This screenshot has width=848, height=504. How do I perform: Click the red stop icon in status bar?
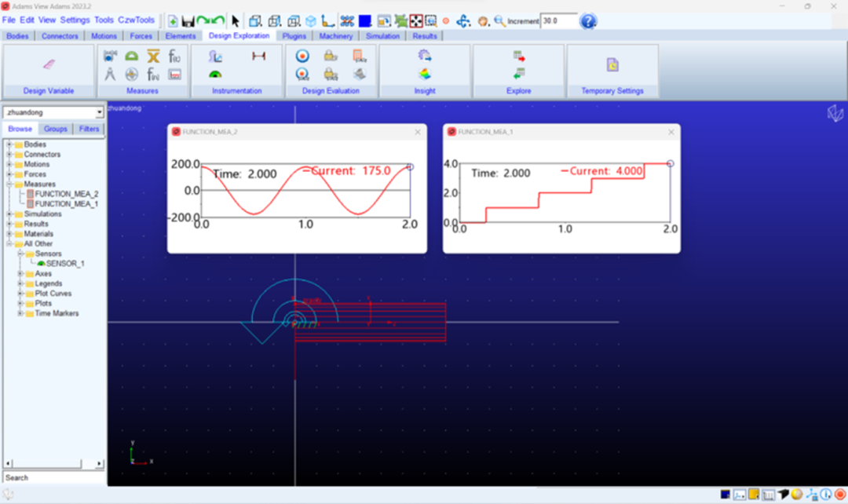coord(840,495)
